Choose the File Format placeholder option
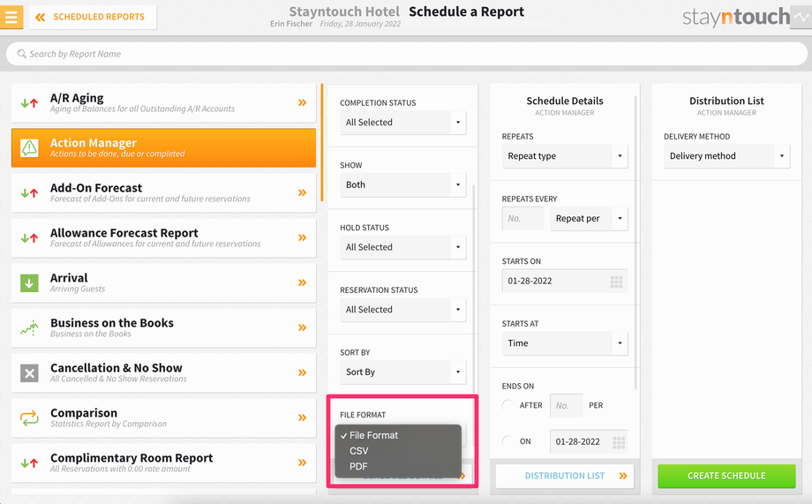 tap(398, 435)
